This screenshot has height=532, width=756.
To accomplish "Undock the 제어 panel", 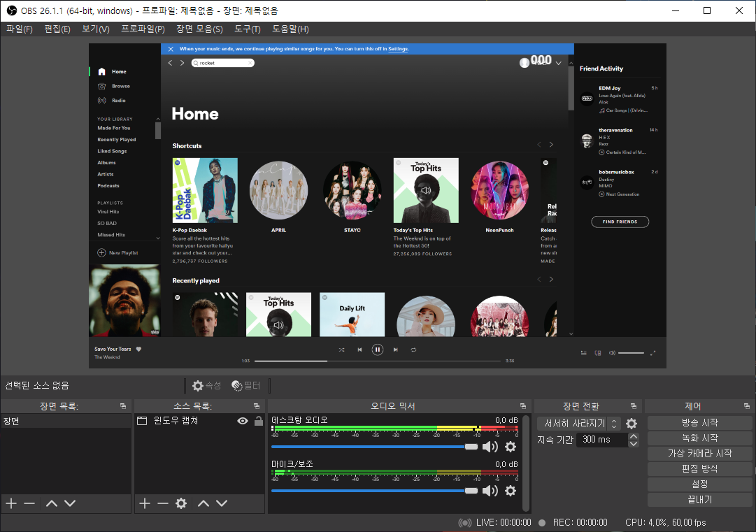I will tap(746, 406).
